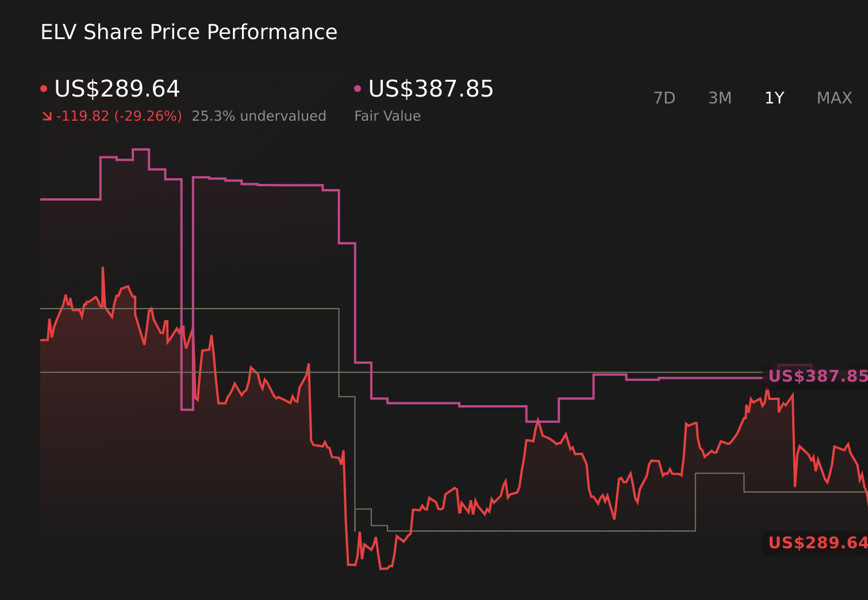Image resolution: width=868 pixels, height=600 pixels.
Task: Click the active 1Y period
Action: point(774,98)
